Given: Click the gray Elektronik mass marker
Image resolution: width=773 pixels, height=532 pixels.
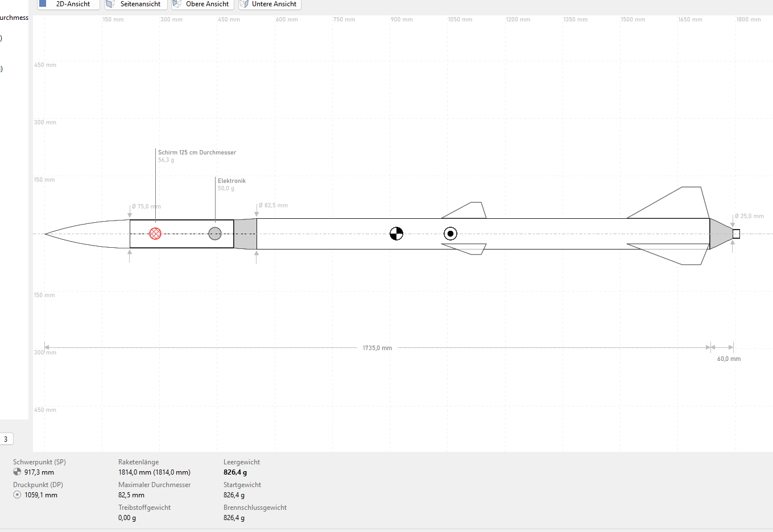Looking at the screenshot, I should click(x=215, y=234).
